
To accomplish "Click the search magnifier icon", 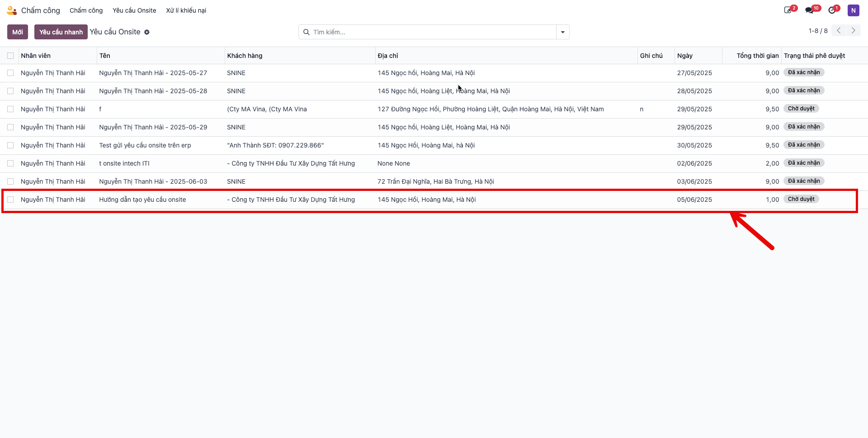I will [306, 32].
